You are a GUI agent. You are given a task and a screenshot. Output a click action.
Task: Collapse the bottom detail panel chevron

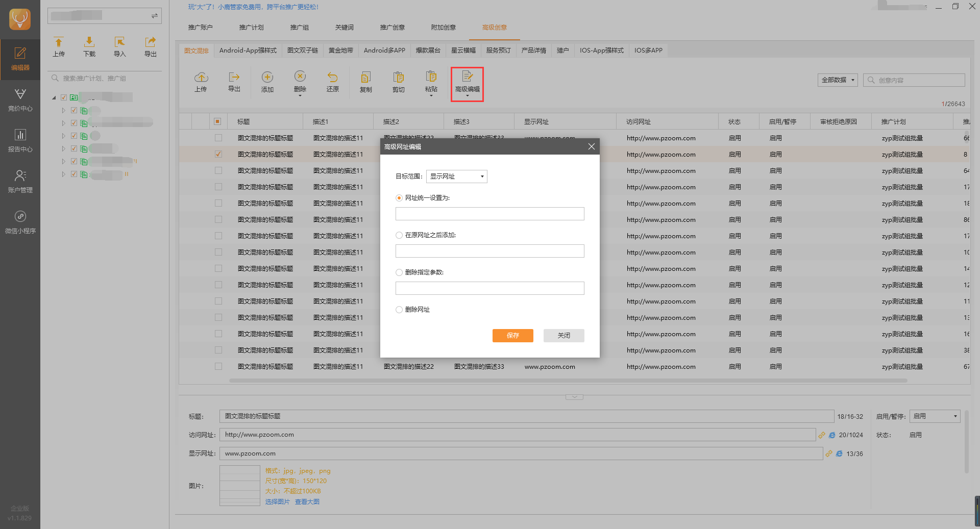574,397
